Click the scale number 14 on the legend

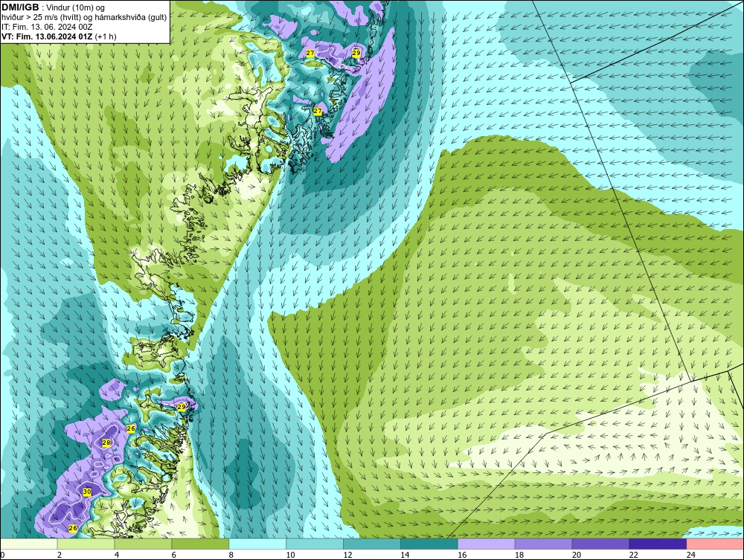click(405, 555)
